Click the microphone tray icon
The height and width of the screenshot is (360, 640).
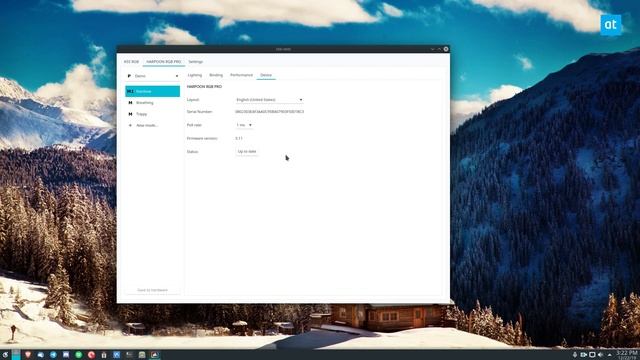pyautogui.click(x=575, y=355)
